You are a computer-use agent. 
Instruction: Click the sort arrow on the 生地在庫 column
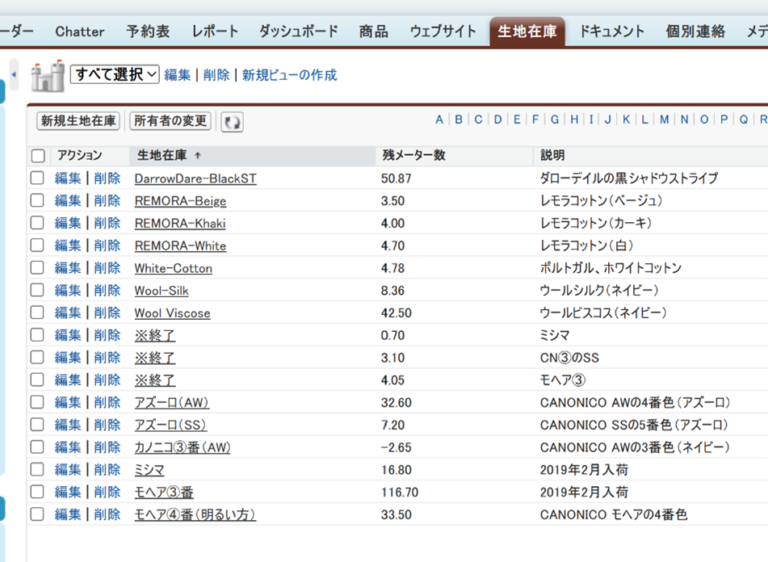click(x=198, y=156)
